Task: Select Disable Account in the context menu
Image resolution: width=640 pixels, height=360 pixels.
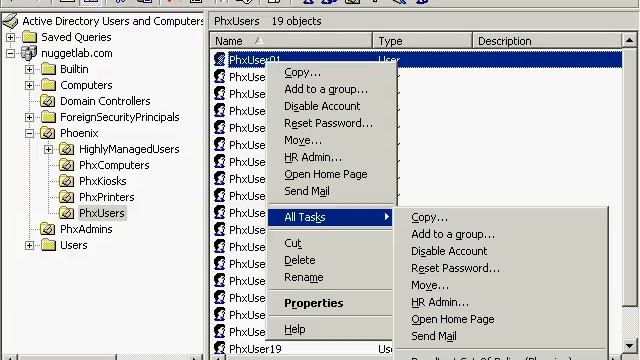Action: point(322,106)
